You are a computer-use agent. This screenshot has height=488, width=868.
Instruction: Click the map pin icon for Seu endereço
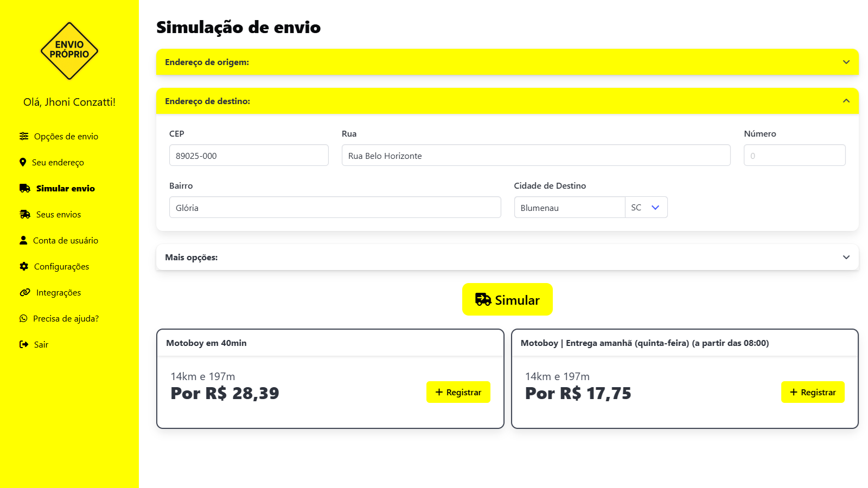(23, 162)
